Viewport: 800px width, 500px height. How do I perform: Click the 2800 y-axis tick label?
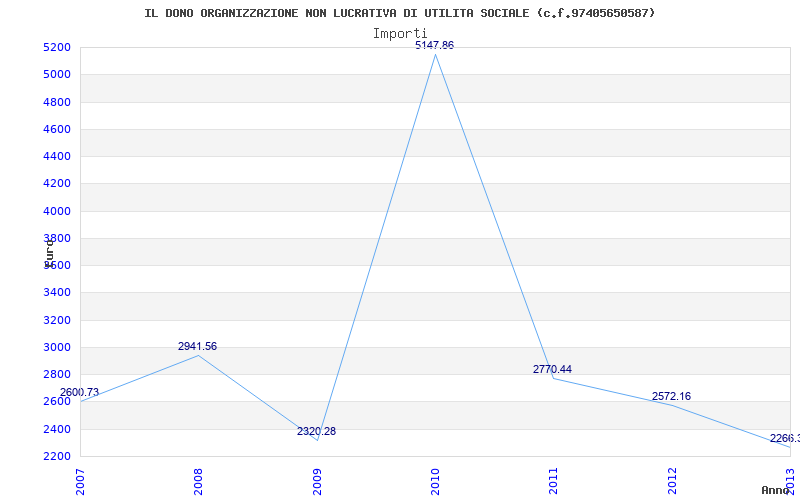coord(55,374)
